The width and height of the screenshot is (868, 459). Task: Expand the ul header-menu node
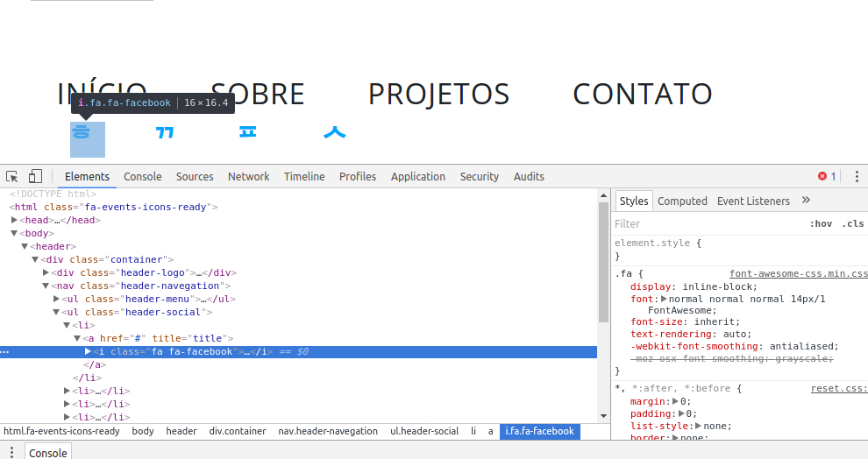(56, 299)
